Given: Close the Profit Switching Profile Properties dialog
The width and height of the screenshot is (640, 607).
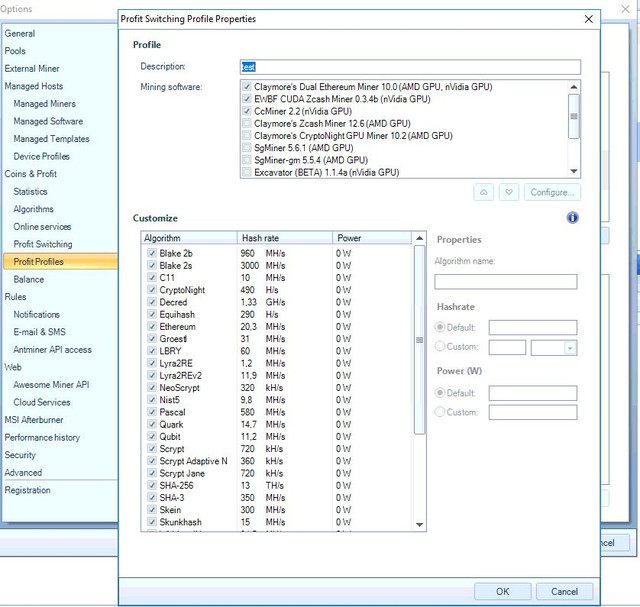Looking at the screenshot, I should click(588, 19).
